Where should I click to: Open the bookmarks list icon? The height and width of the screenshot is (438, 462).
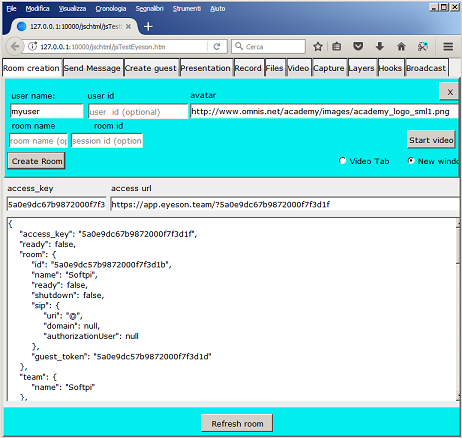coord(337,46)
